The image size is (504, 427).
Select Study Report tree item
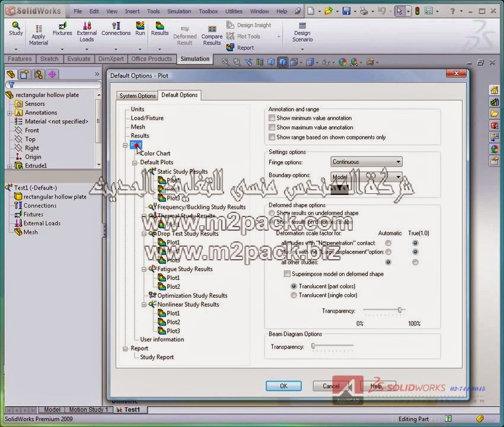157,357
